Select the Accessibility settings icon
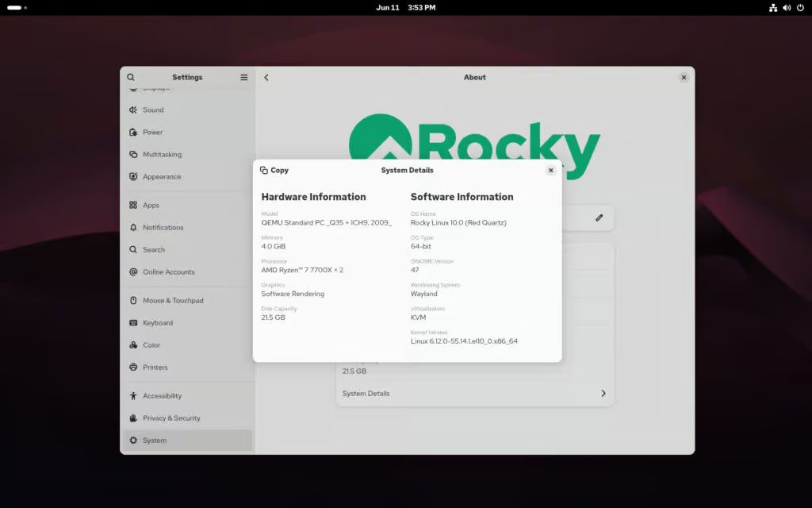 pos(134,395)
